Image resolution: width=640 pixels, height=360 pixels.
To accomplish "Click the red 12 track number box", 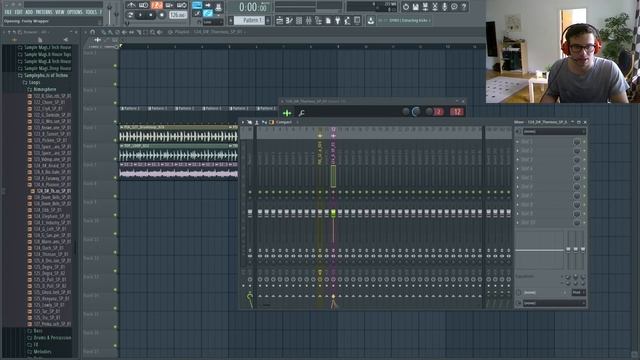I will pyautogui.click(x=457, y=112).
